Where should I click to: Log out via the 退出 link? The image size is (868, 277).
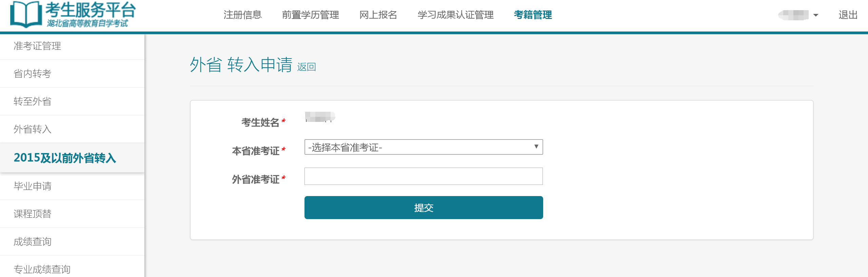(848, 15)
